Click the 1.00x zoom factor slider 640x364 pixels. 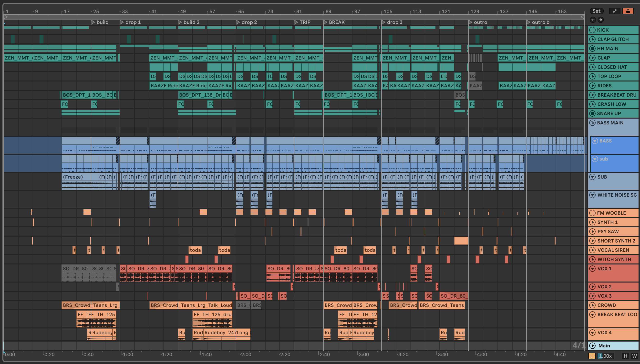(605, 356)
